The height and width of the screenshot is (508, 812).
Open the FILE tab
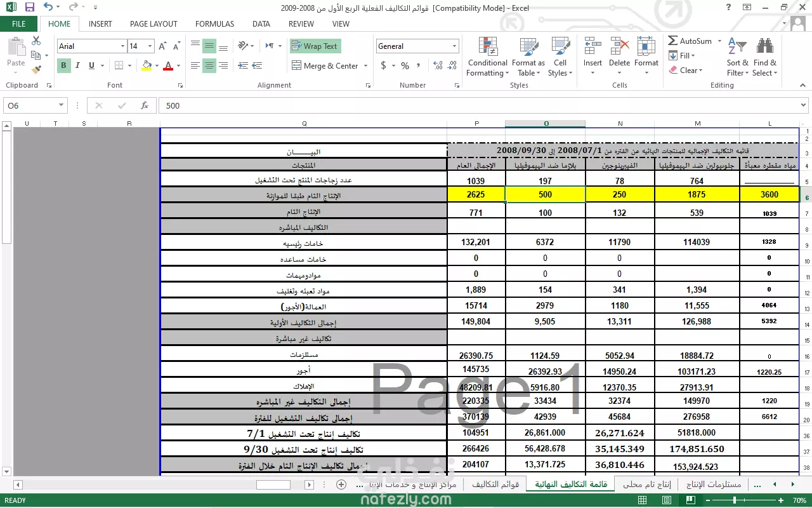[19, 23]
